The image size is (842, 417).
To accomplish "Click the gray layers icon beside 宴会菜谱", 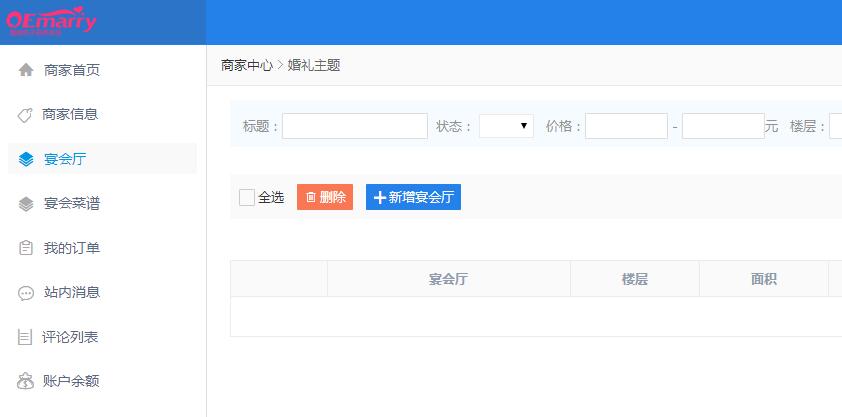I will tap(26, 204).
